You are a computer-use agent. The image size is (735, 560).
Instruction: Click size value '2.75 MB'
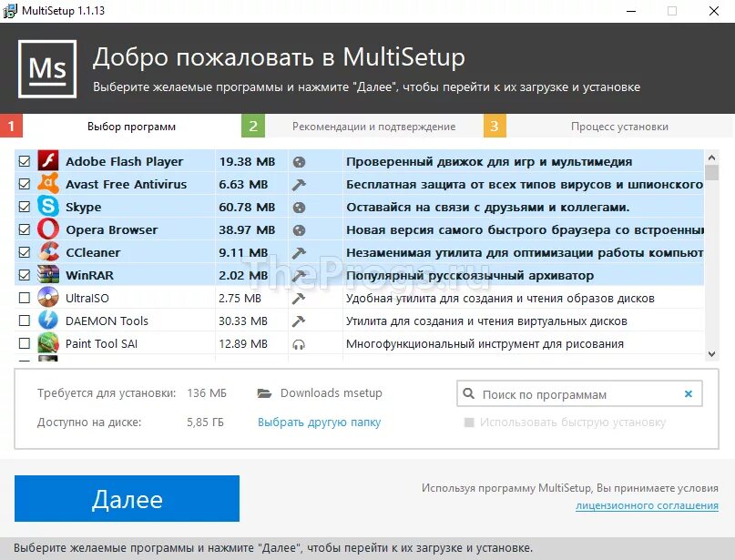pos(240,298)
